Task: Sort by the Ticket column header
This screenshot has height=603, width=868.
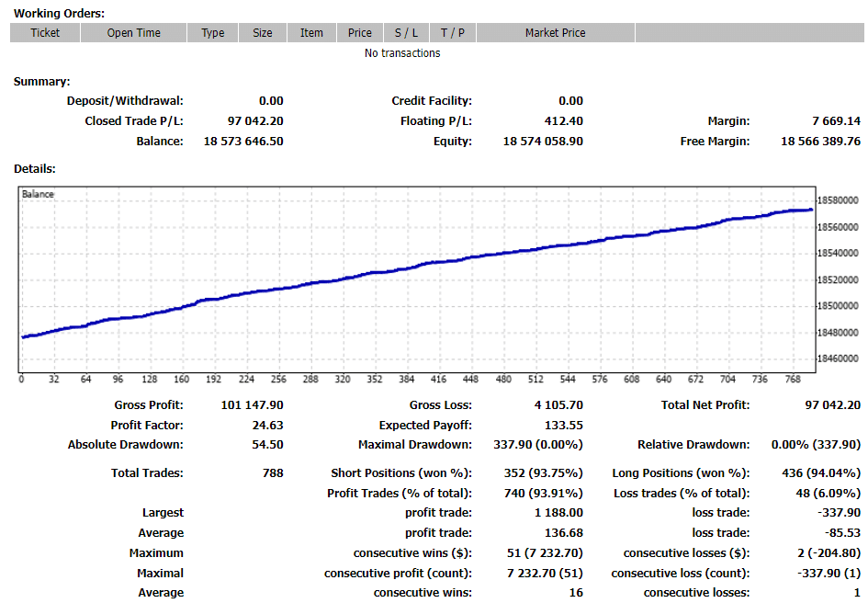Action: tap(44, 32)
